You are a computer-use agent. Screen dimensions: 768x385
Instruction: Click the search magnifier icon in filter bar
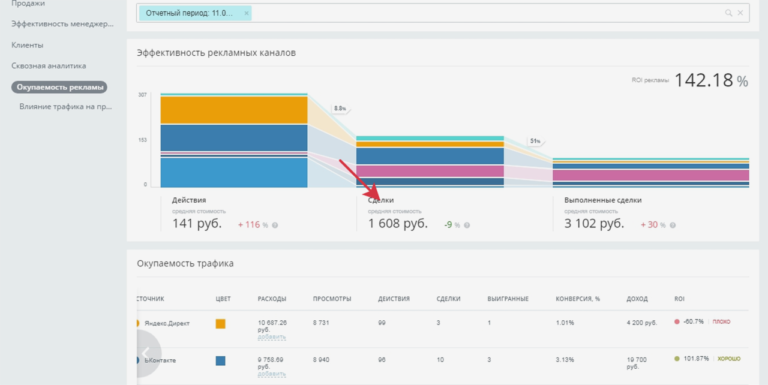[728, 13]
